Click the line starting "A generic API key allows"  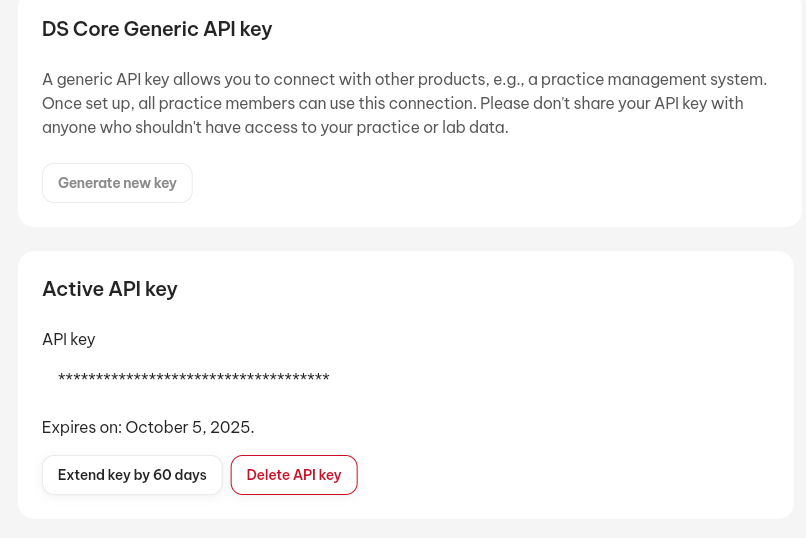click(x=300, y=79)
